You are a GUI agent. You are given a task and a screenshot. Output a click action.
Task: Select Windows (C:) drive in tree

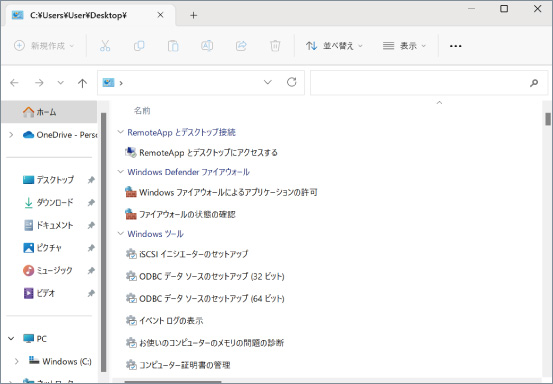[67, 361]
